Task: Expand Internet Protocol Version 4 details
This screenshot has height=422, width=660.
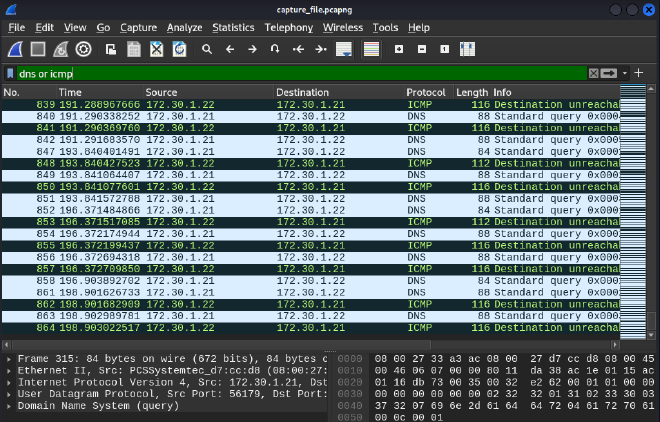Action: (9, 383)
